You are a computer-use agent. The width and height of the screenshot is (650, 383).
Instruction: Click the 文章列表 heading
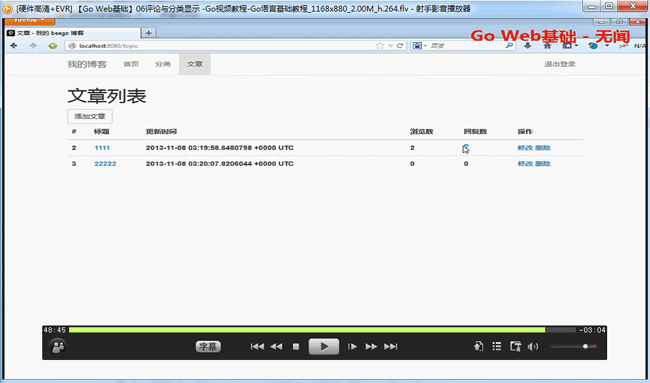107,96
